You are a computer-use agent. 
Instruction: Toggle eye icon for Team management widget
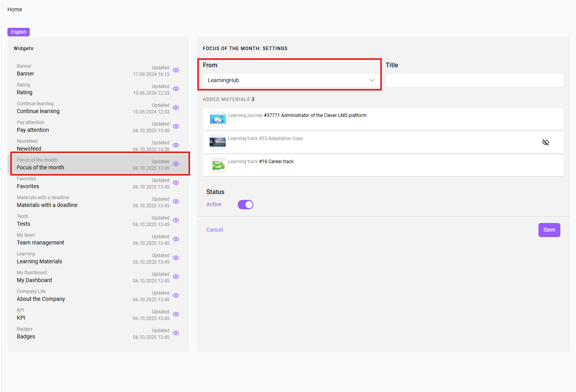click(x=176, y=239)
